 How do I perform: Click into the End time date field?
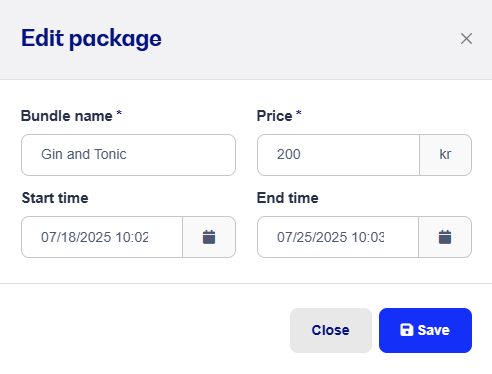click(x=338, y=237)
